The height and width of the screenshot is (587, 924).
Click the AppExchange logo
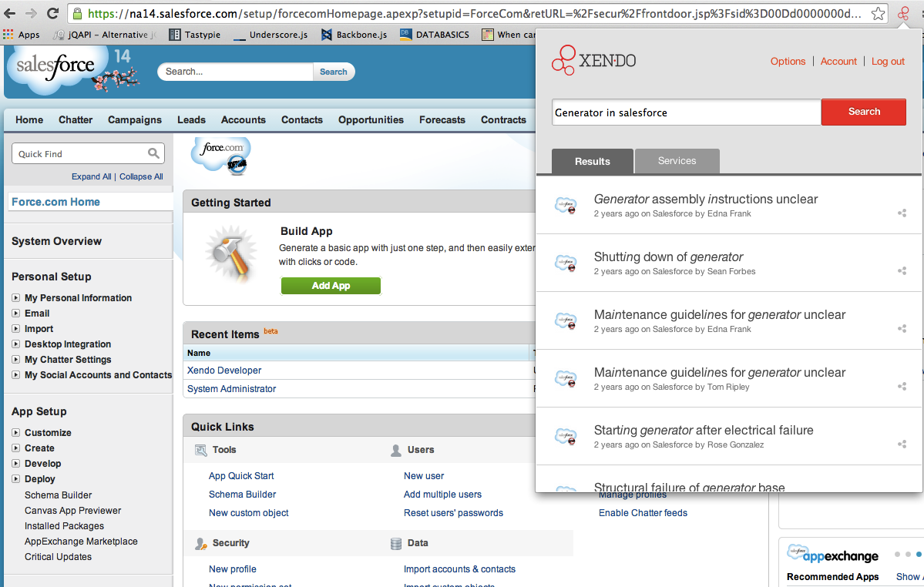tap(832, 555)
